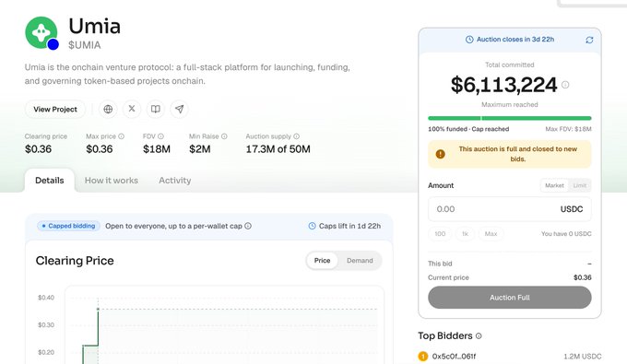
Task: Click the $6,113,224 total committed value
Action: click(x=503, y=85)
